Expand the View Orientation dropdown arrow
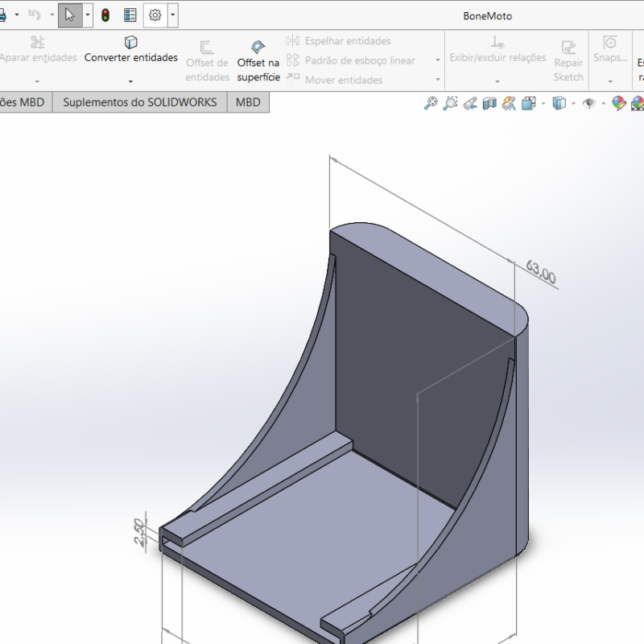The image size is (644, 644). tap(543, 104)
